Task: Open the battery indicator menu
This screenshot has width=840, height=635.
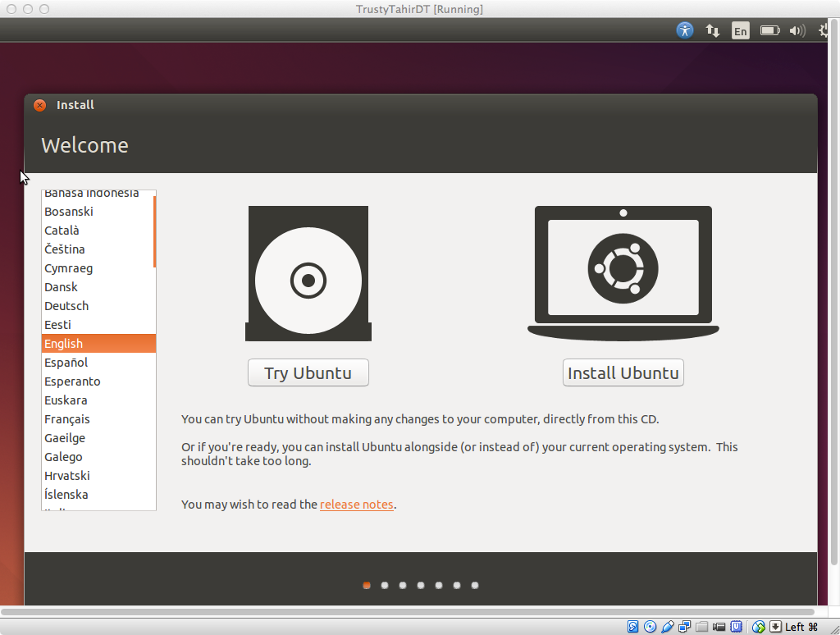Action: (x=769, y=30)
